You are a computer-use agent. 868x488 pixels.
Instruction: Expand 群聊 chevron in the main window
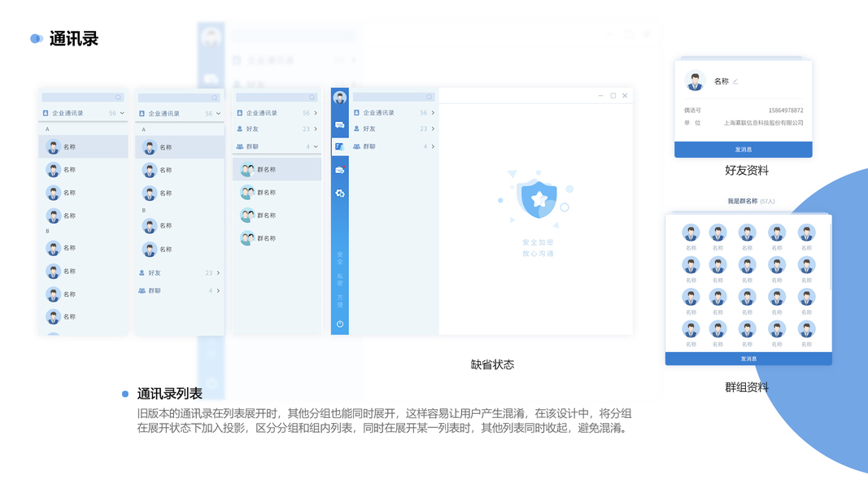pos(432,146)
